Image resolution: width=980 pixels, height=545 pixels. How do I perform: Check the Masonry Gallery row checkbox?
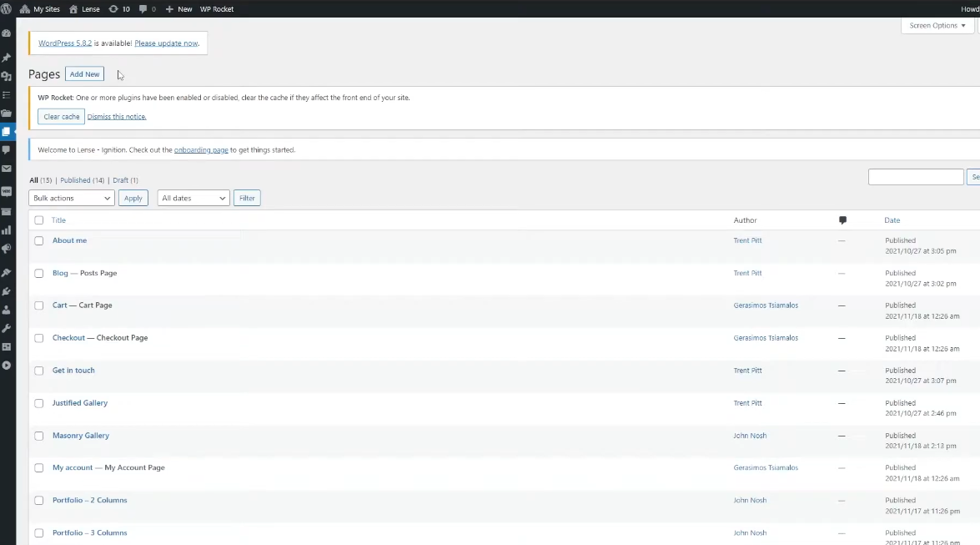[39, 436]
